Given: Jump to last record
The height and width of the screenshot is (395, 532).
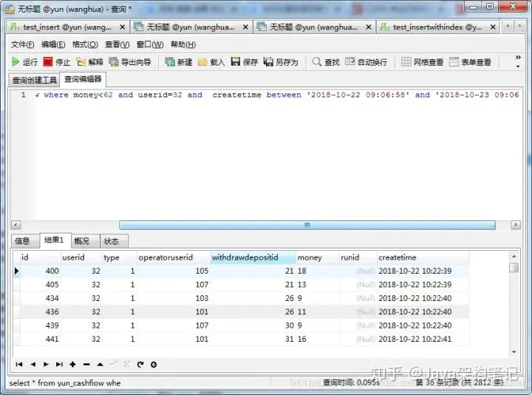Looking at the screenshot, I should point(59,365).
